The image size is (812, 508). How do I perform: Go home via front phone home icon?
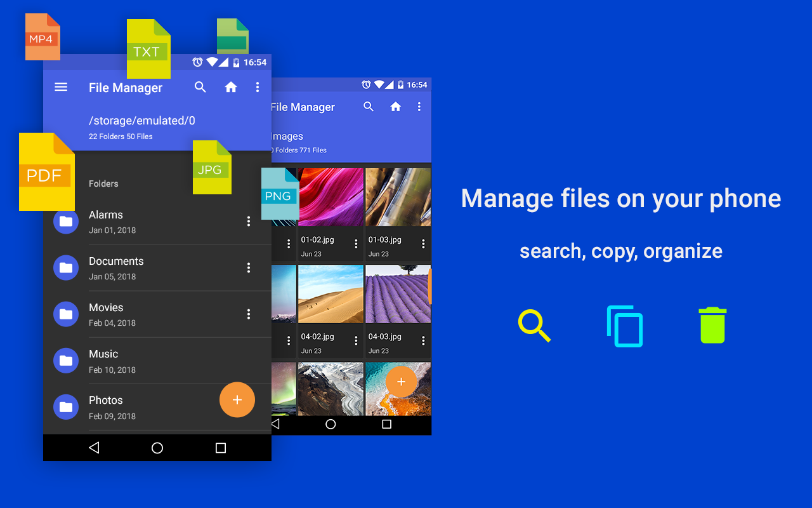[x=231, y=87]
